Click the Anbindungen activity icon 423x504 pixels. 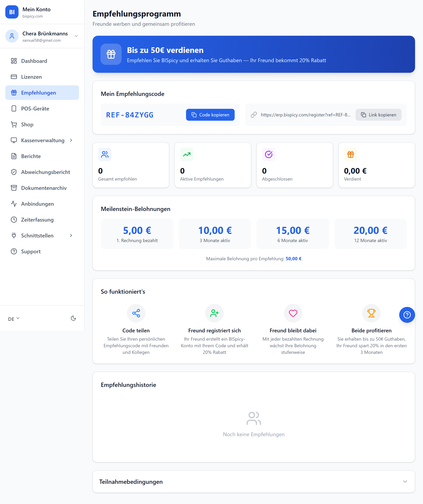tap(14, 204)
